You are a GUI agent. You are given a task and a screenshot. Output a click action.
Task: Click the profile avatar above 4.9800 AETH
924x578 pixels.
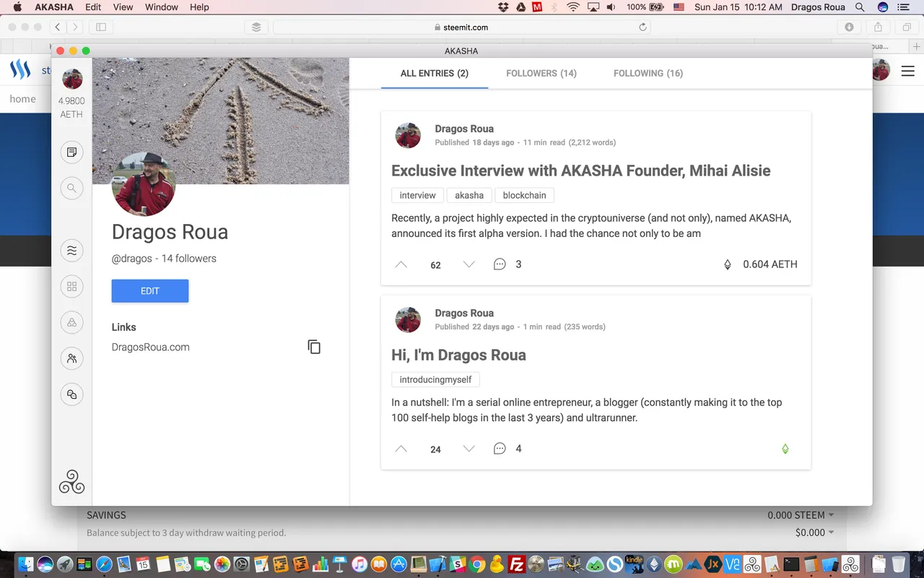[72, 79]
